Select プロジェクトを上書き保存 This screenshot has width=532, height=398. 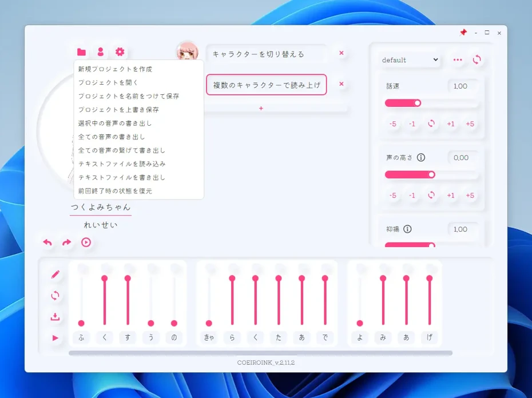(x=138, y=110)
